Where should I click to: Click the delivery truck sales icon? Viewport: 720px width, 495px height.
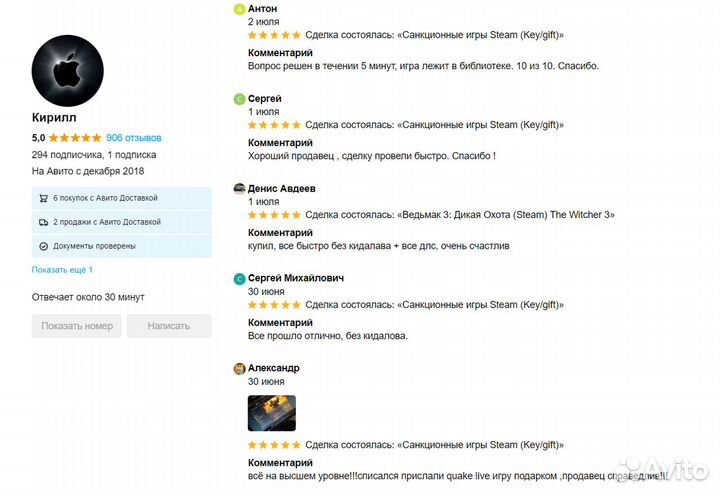[43, 222]
